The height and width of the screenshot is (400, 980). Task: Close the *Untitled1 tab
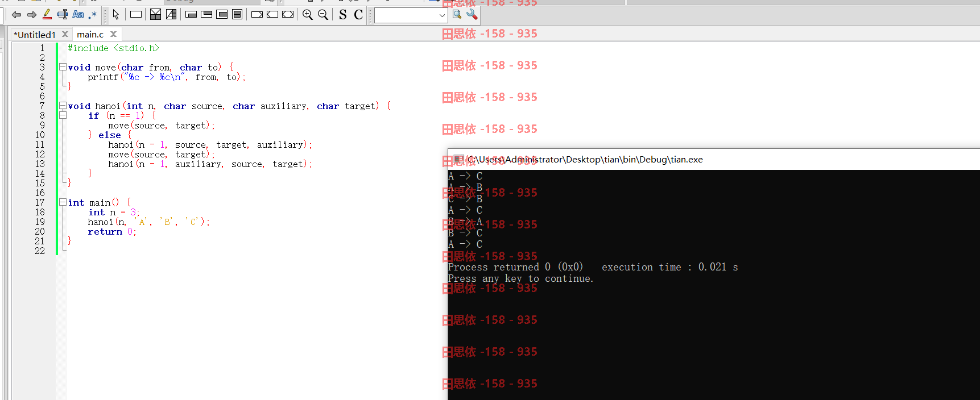[65, 34]
